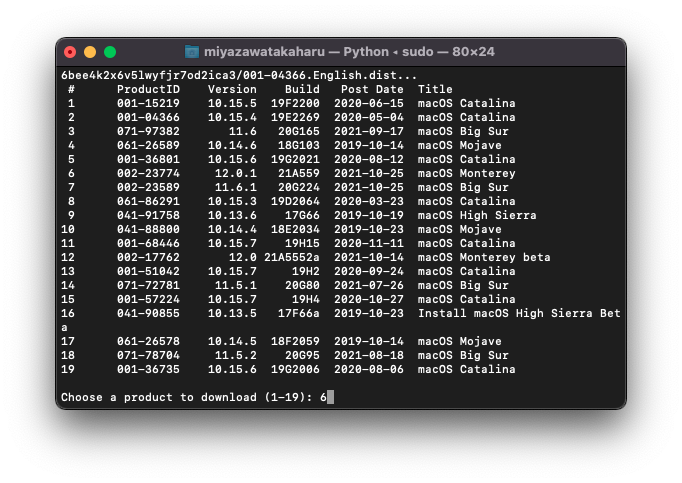Screen dimensions: 682x483
Task: Select product ID 001-51042
Action: 148,272
